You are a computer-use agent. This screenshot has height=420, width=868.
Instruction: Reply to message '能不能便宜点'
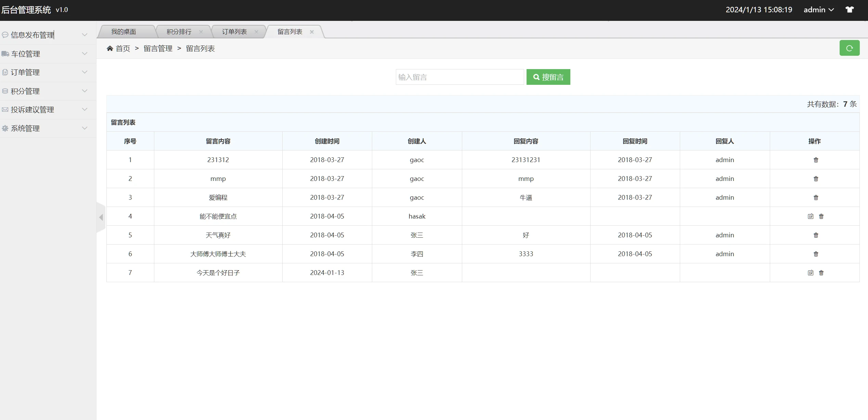(x=811, y=216)
